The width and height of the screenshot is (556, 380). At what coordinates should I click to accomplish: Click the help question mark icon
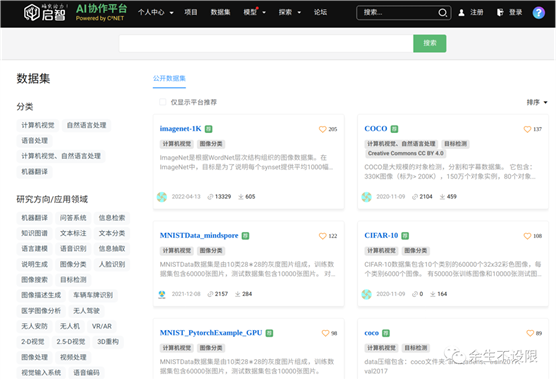[x=538, y=13]
